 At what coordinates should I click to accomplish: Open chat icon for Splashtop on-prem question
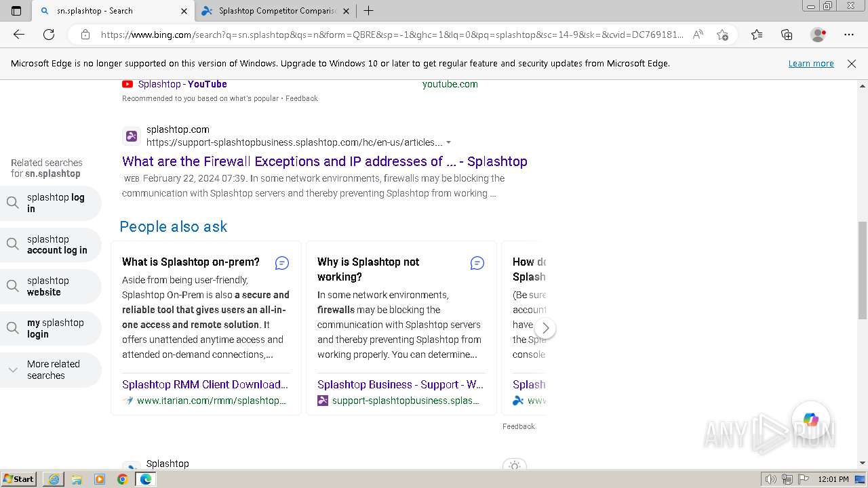coord(282,263)
